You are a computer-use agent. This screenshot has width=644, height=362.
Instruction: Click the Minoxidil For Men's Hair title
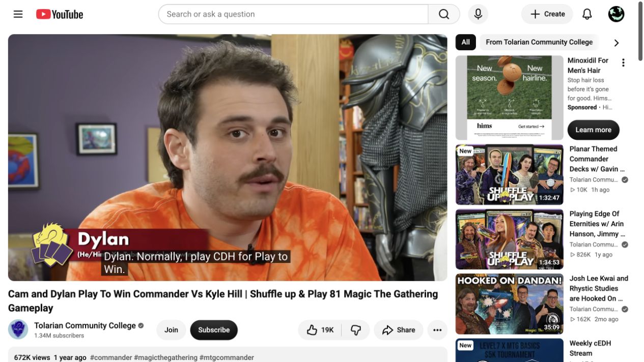tap(588, 65)
